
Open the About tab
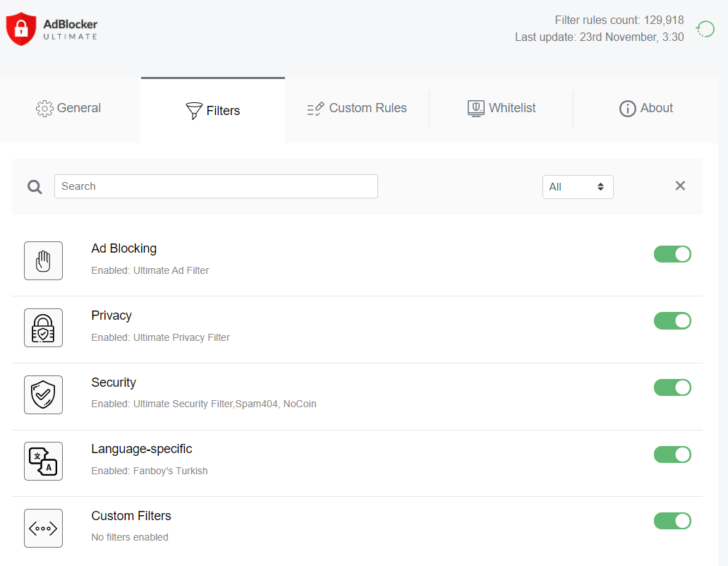[x=645, y=108]
